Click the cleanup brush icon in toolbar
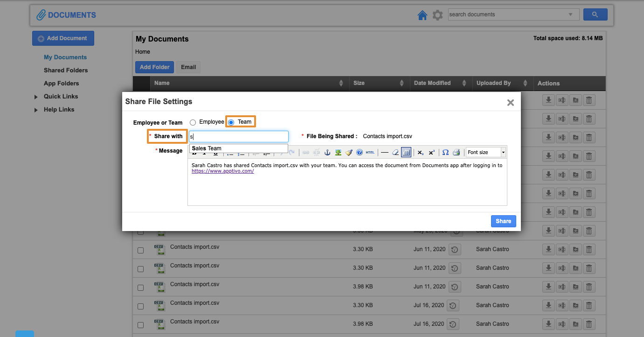 click(349, 152)
